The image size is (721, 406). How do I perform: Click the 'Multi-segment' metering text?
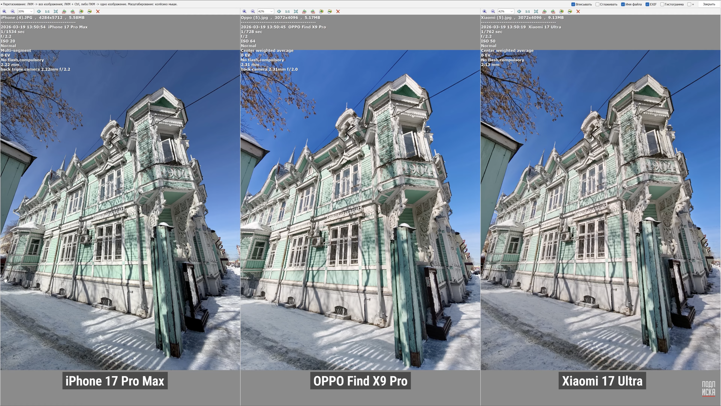pyautogui.click(x=16, y=51)
